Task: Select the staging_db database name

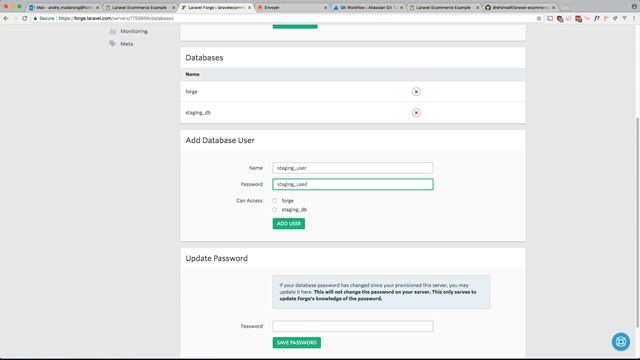Action: 198,113
